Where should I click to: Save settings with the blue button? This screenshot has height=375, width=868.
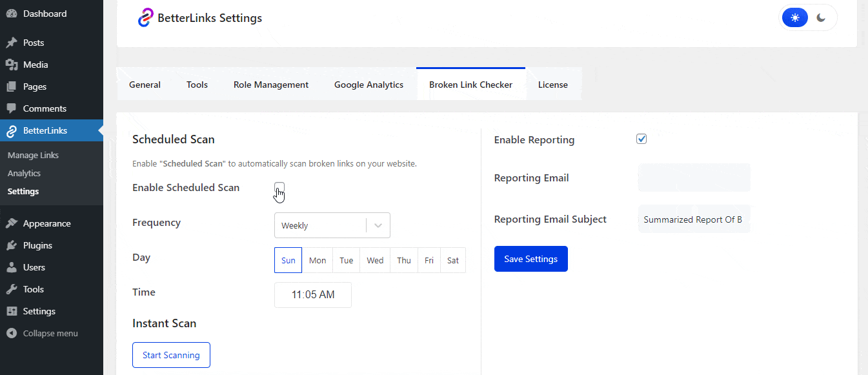pos(530,258)
